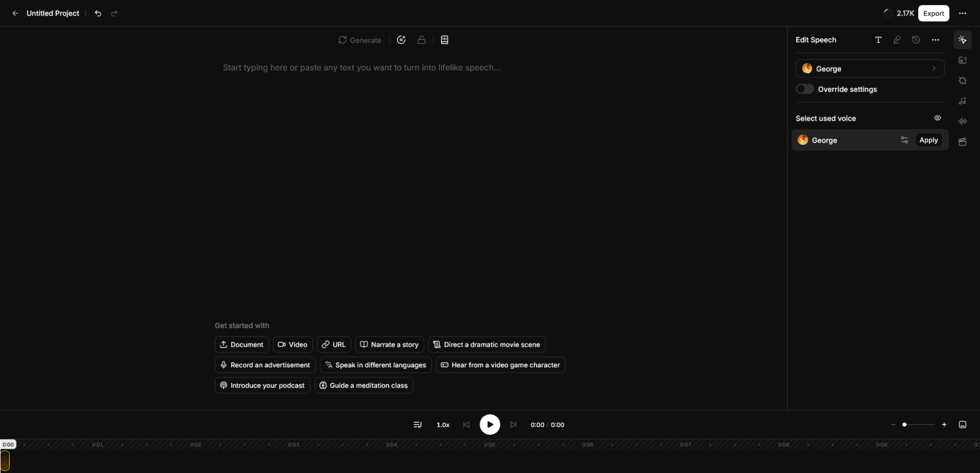980x473 pixels.
Task: Click the timeline zoom slider
Action: pos(918,425)
